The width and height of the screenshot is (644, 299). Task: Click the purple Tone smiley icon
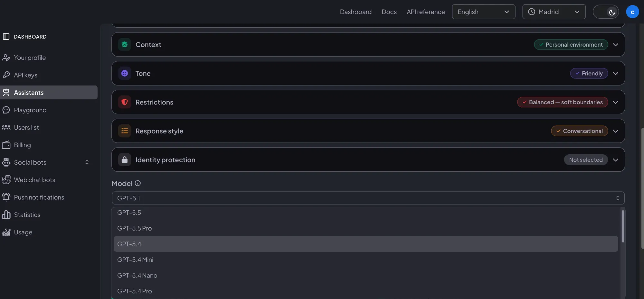coord(125,73)
